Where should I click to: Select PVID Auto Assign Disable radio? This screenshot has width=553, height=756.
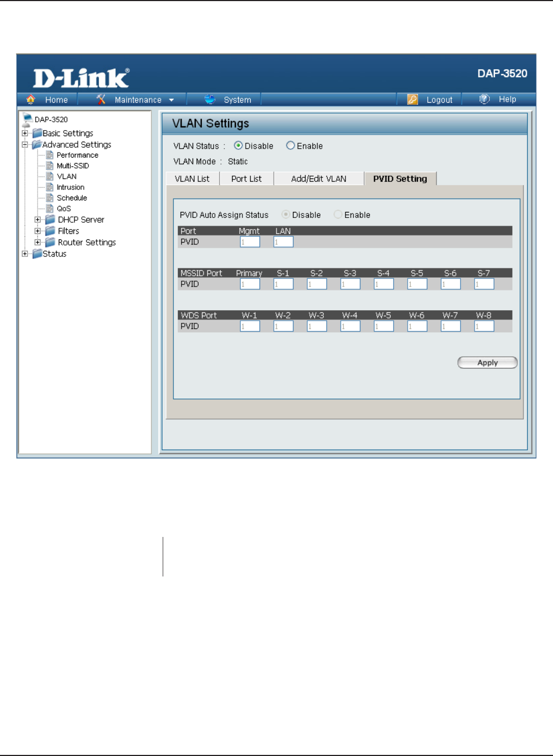[x=286, y=215]
